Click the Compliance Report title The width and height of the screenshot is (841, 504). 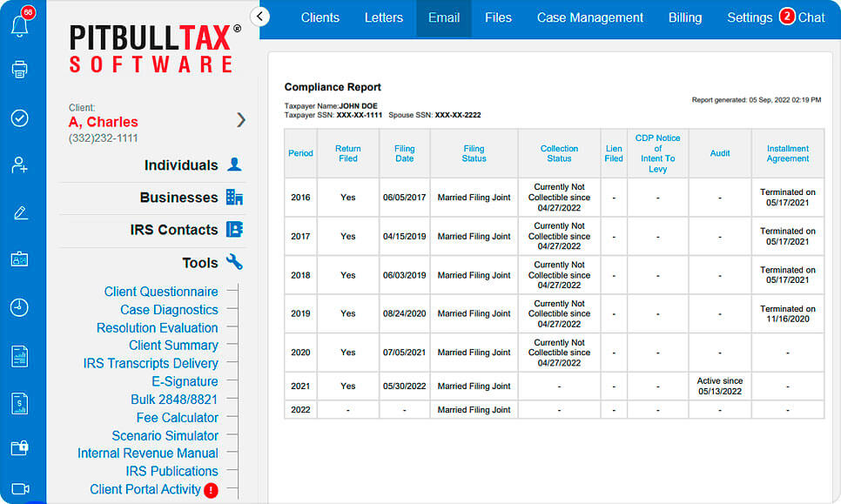point(333,87)
